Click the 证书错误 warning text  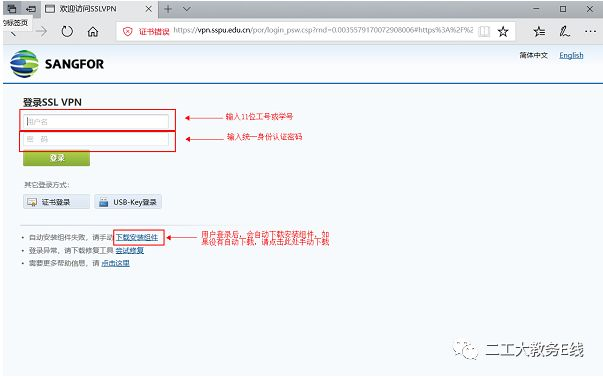(154, 32)
